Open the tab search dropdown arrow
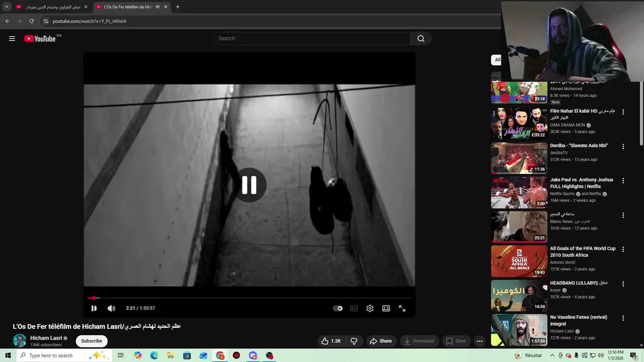This screenshot has height=362, width=644. pos(7,7)
